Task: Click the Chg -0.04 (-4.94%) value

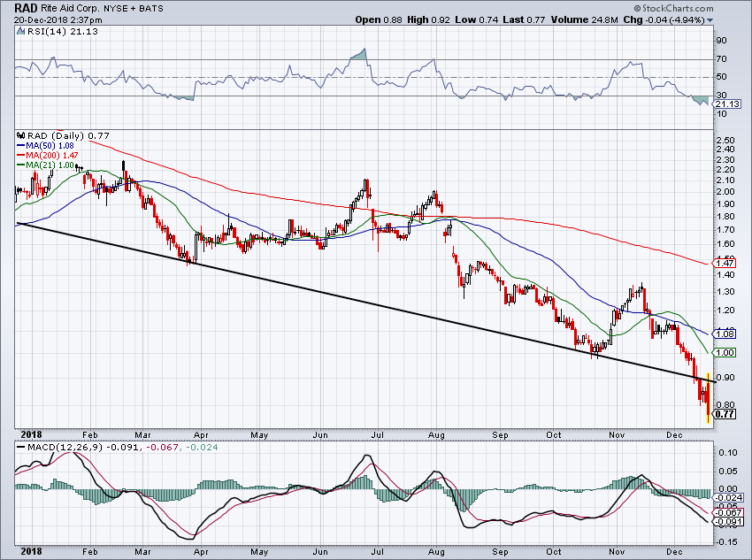Action: 664,20
